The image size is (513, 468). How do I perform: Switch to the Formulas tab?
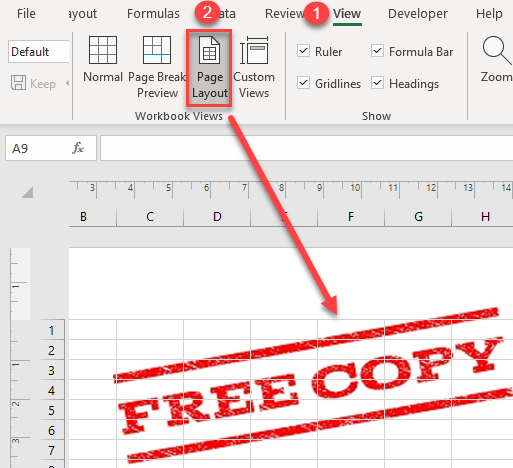click(153, 14)
